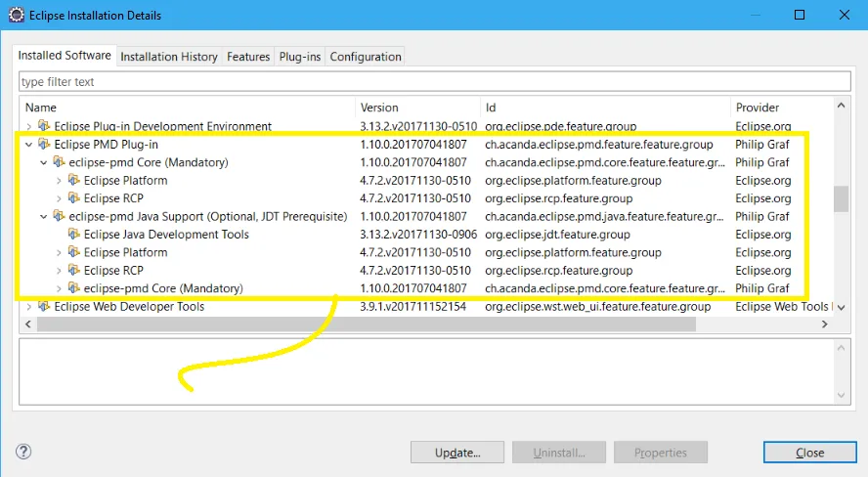Image resolution: width=868 pixels, height=477 pixels.
Task: Click the horizontal scrollbar left arrow
Action: tap(28, 325)
